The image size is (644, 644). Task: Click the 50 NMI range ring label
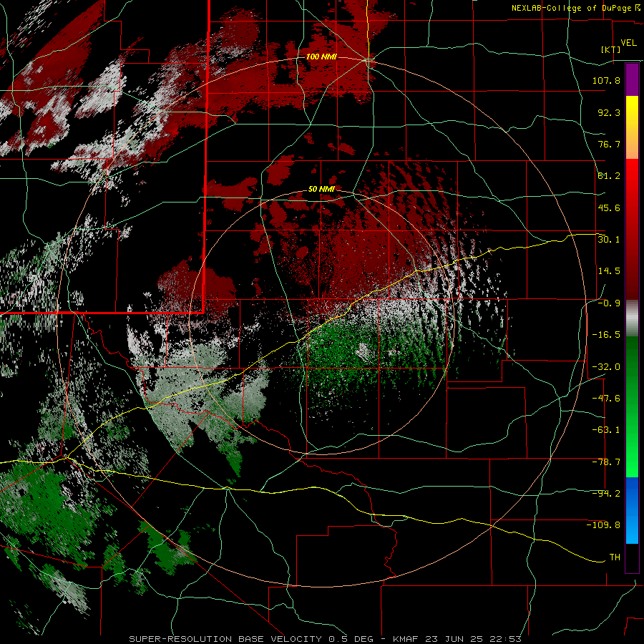click(321, 190)
